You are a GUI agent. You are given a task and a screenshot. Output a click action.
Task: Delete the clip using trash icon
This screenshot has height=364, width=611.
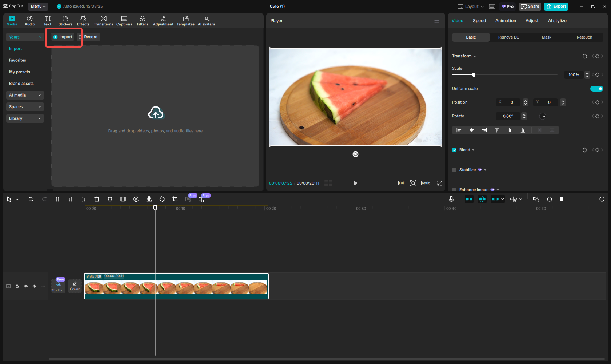[97, 199]
